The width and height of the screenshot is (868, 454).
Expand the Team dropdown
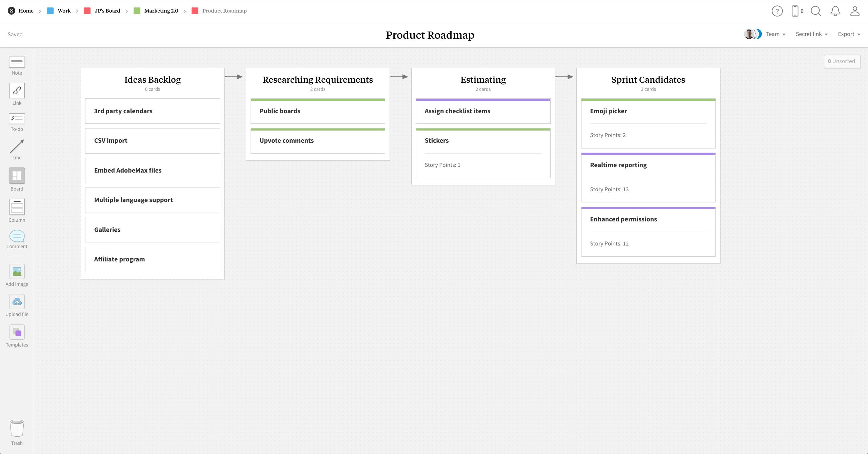click(x=776, y=34)
